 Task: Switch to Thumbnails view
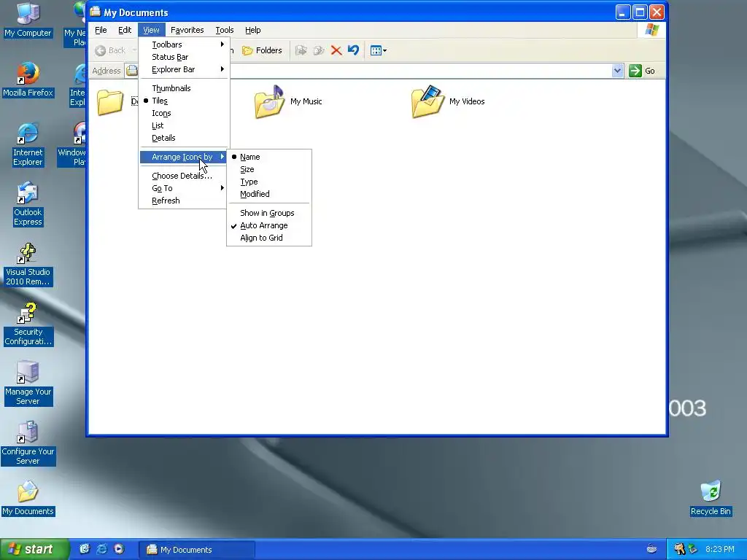click(184, 88)
